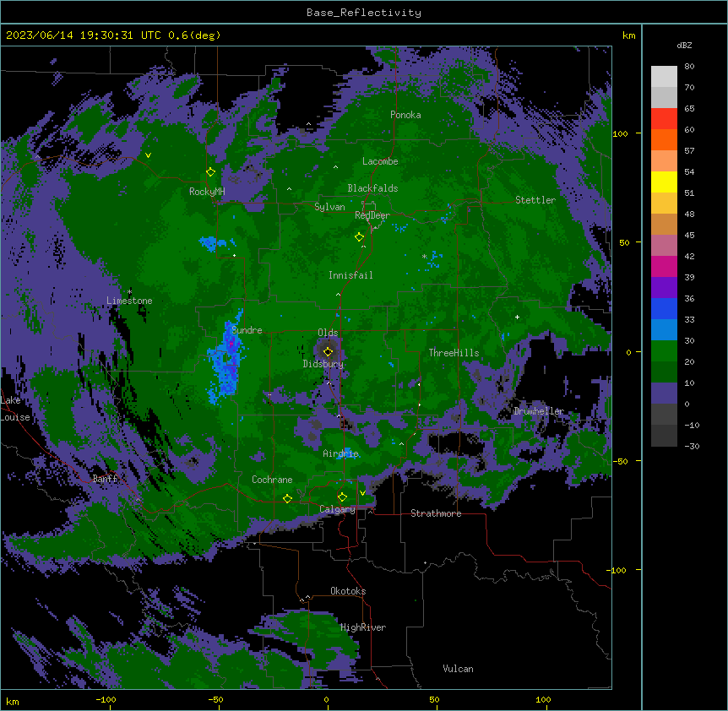Click the Didsbury town label
728x711 pixels.
323,364
